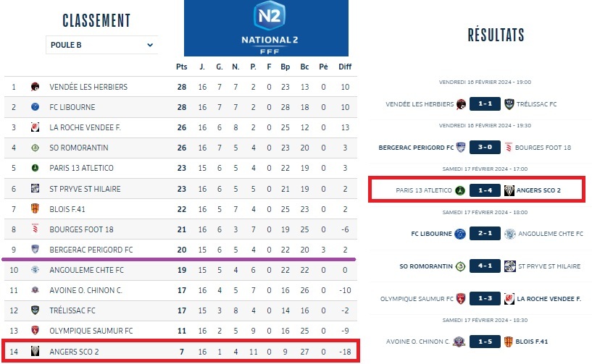This screenshot has width=592, height=364.
Task: Open the FC Libourne 2-1 score box
Action: pos(485,234)
